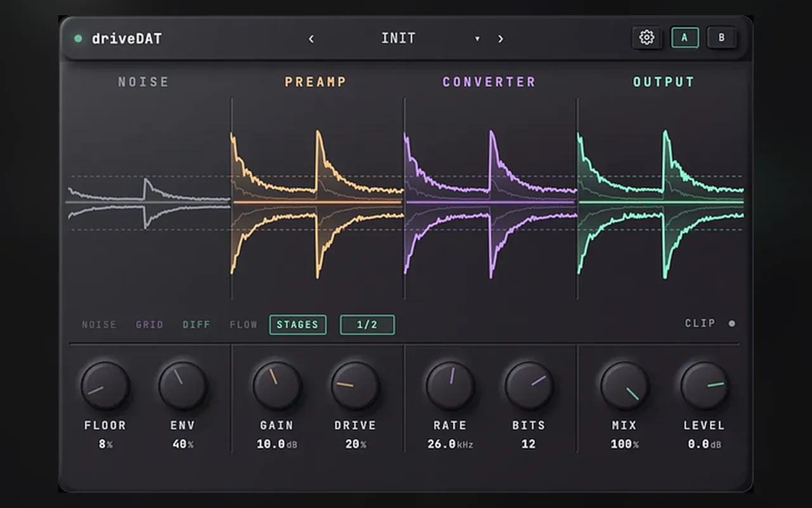This screenshot has height=508, width=812.
Task: Click the LEVEL knob
Action: tap(705, 386)
